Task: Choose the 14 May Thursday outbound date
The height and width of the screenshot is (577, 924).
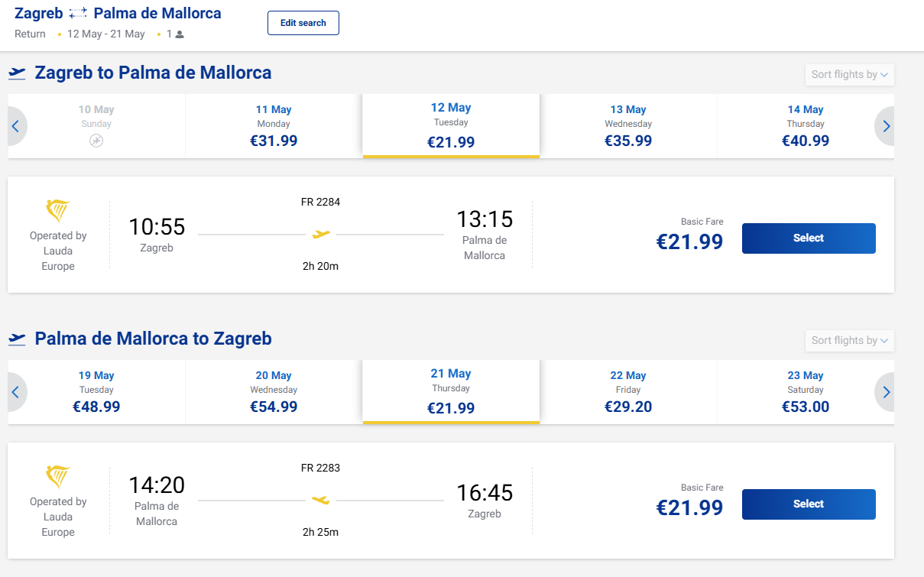Action: click(x=805, y=126)
